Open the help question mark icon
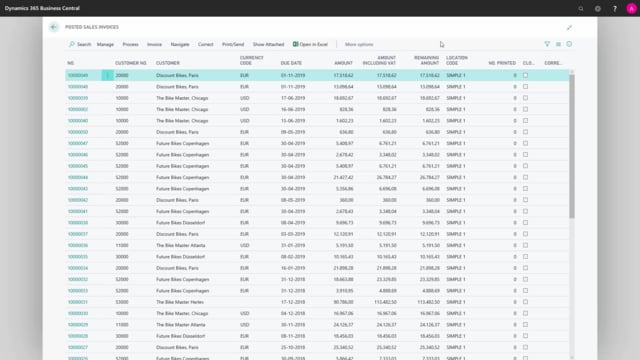The width and height of the screenshot is (640, 360). [x=615, y=9]
